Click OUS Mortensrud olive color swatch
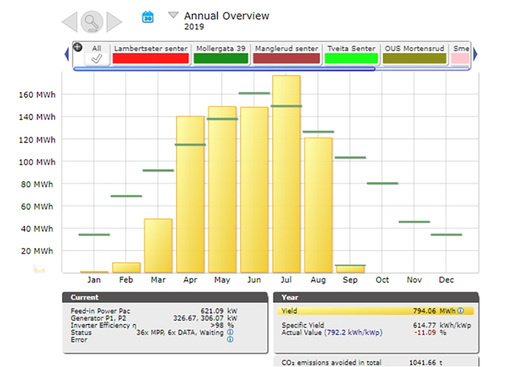The image size is (506, 367). (x=414, y=58)
